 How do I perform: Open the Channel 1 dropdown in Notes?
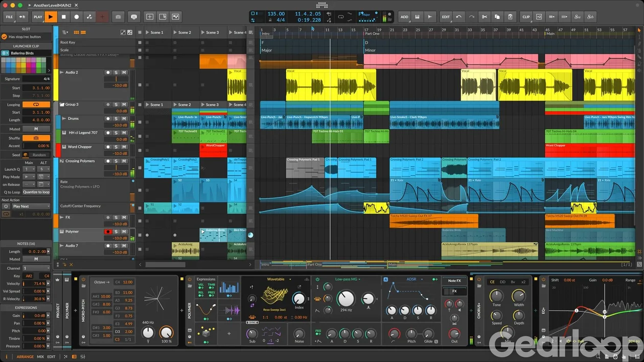(x=36, y=268)
